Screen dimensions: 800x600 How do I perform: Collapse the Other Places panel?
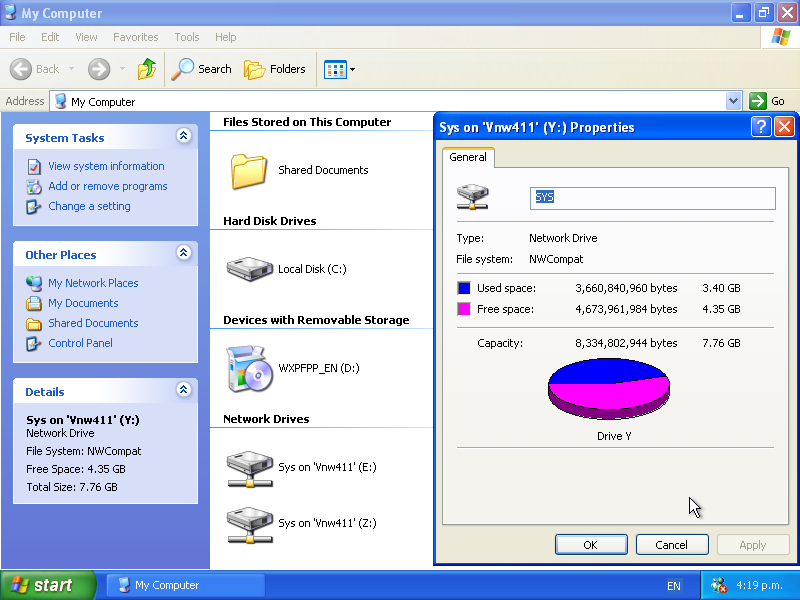coord(184,253)
